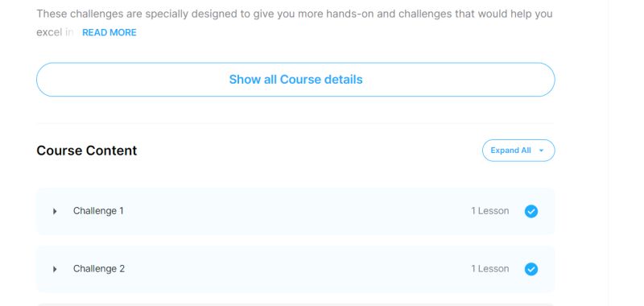Screen dimensions: 644x306
Task: Open the READ MORE link
Action: click(109, 32)
